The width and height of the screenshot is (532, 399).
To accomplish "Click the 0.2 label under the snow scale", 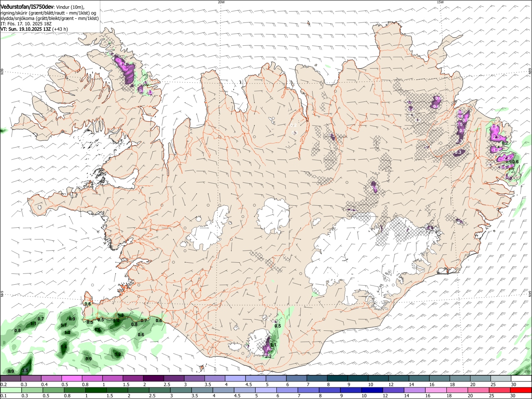I will pos(3,384).
